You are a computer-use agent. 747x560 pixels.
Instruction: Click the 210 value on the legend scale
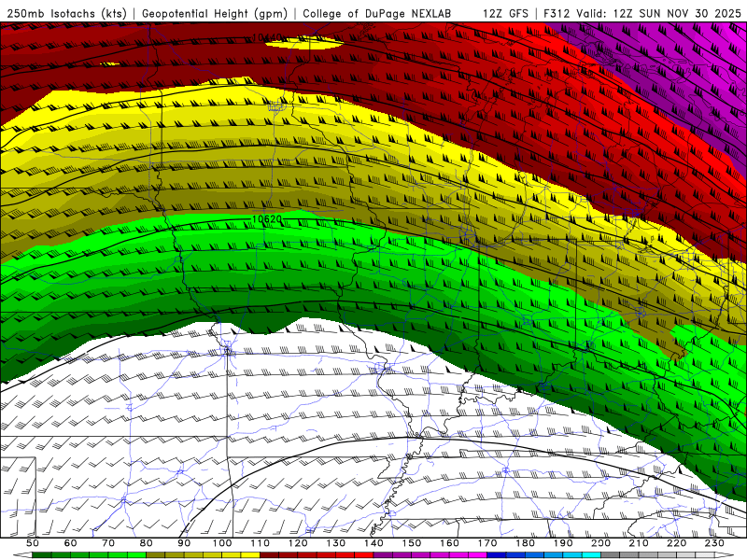pyautogui.click(x=640, y=543)
